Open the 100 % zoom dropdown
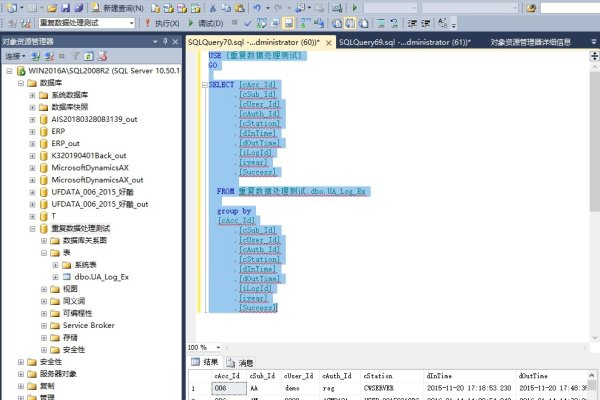 click(218, 347)
